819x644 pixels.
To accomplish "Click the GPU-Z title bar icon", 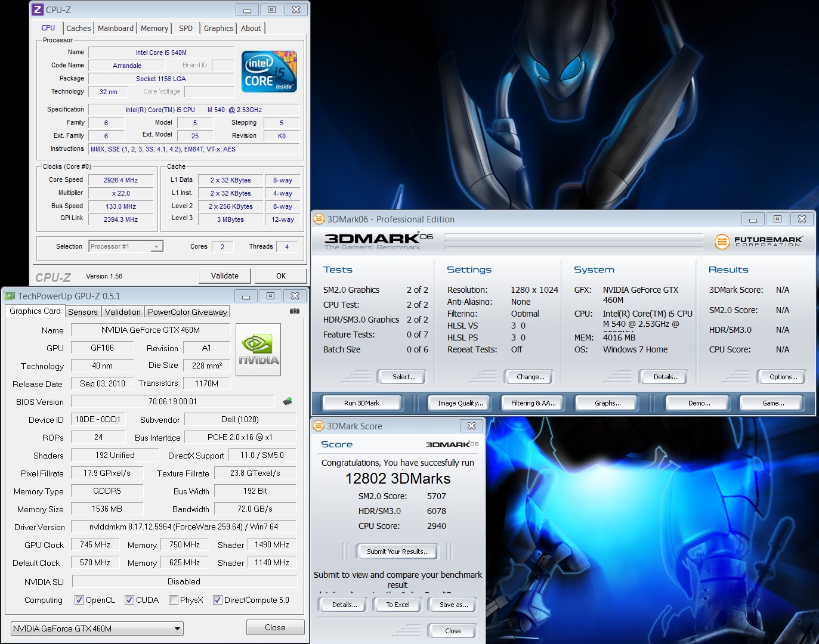I will [x=10, y=296].
